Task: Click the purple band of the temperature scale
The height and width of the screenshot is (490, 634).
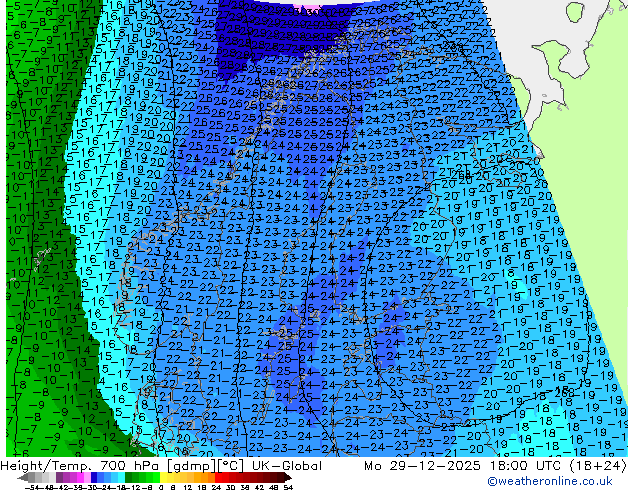Action: [x=59, y=478]
